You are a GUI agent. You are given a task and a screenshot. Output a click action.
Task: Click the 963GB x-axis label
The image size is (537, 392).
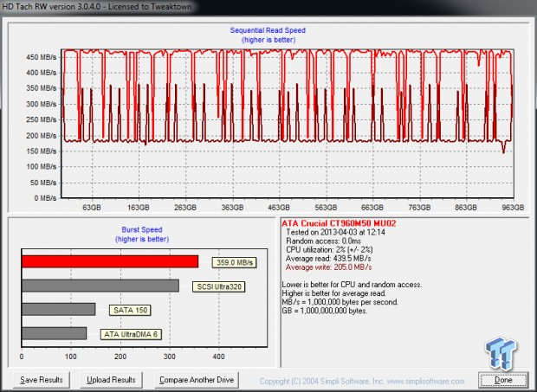[x=513, y=208]
